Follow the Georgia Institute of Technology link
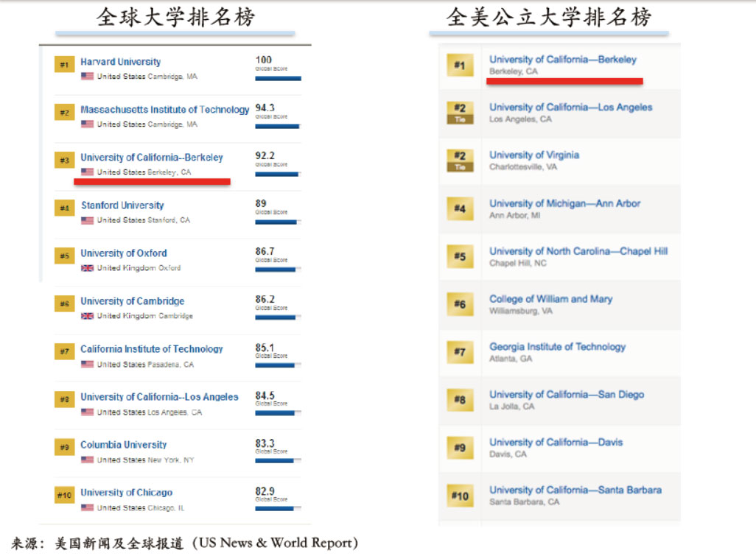The height and width of the screenshot is (556, 756). point(557,346)
